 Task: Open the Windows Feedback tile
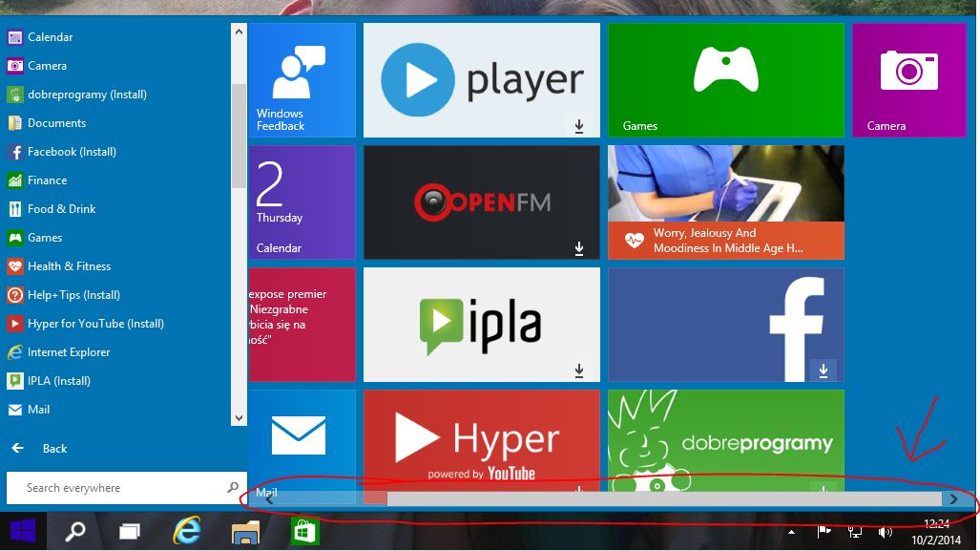pos(302,80)
